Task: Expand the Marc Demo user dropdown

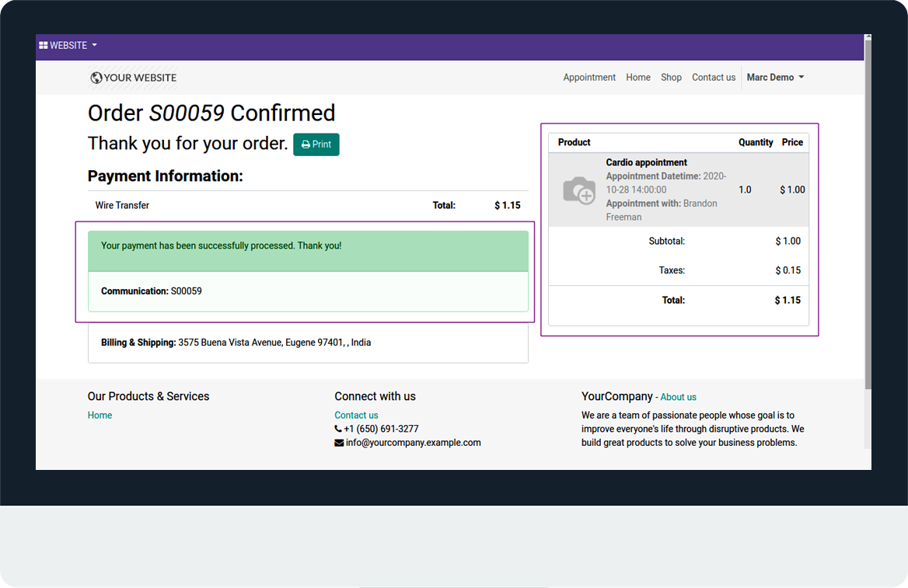Action: point(775,77)
